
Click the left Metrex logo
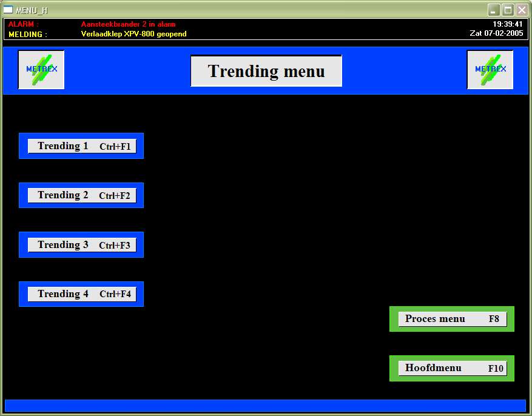(x=41, y=69)
